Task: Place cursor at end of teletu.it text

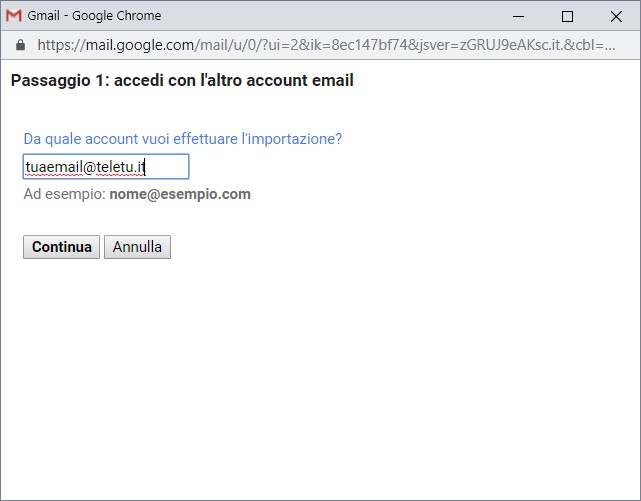Action: pos(146,167)
